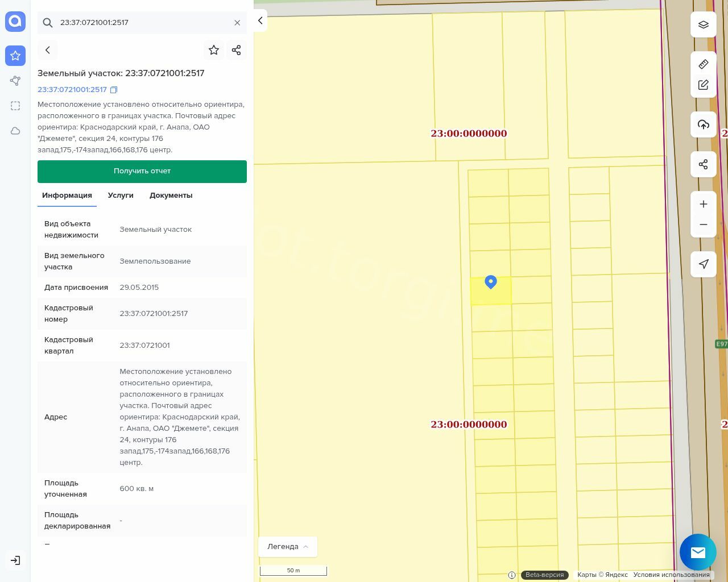Expand the Легенда panel
Screen dimensions: 728x582
[x=288, y=547]
